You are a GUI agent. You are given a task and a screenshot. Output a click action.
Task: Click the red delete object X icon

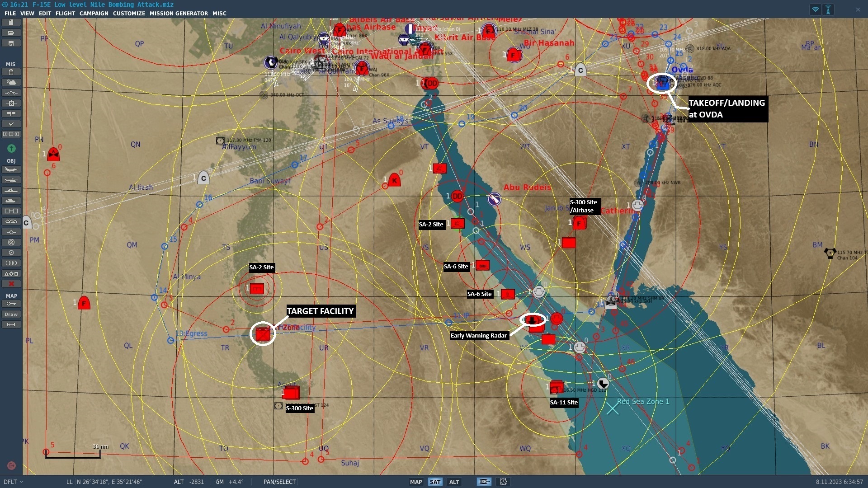tap(11, 284)
